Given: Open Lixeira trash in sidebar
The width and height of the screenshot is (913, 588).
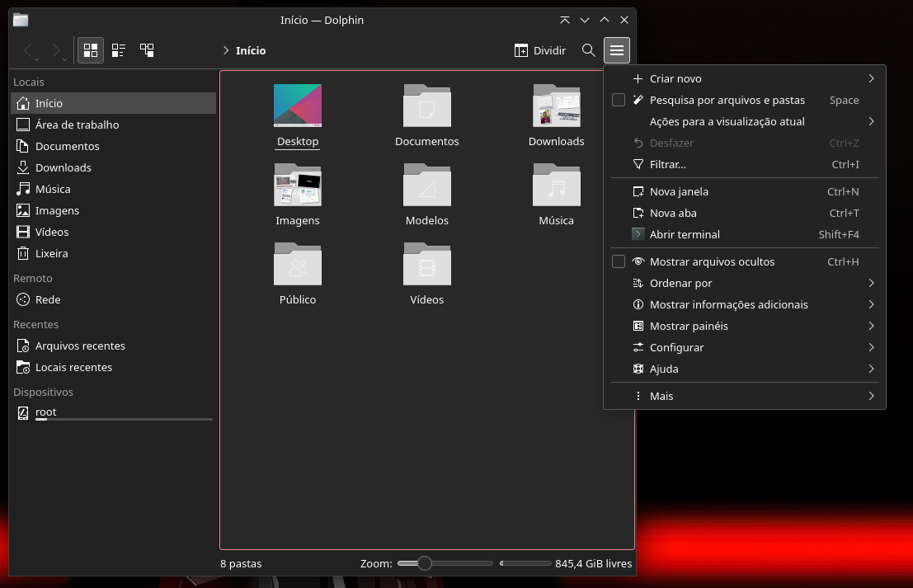Looking at the screenshot, I should (x=51, y=253).
